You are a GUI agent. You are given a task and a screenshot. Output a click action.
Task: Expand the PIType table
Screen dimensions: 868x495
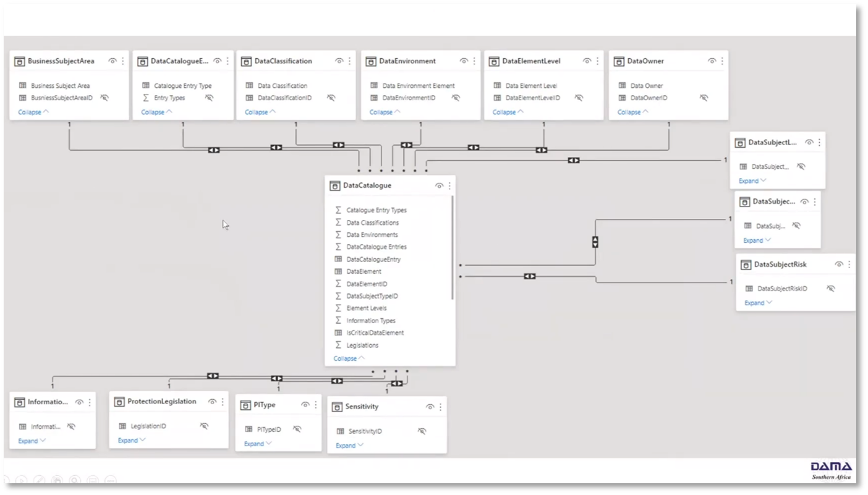[258, 444]
